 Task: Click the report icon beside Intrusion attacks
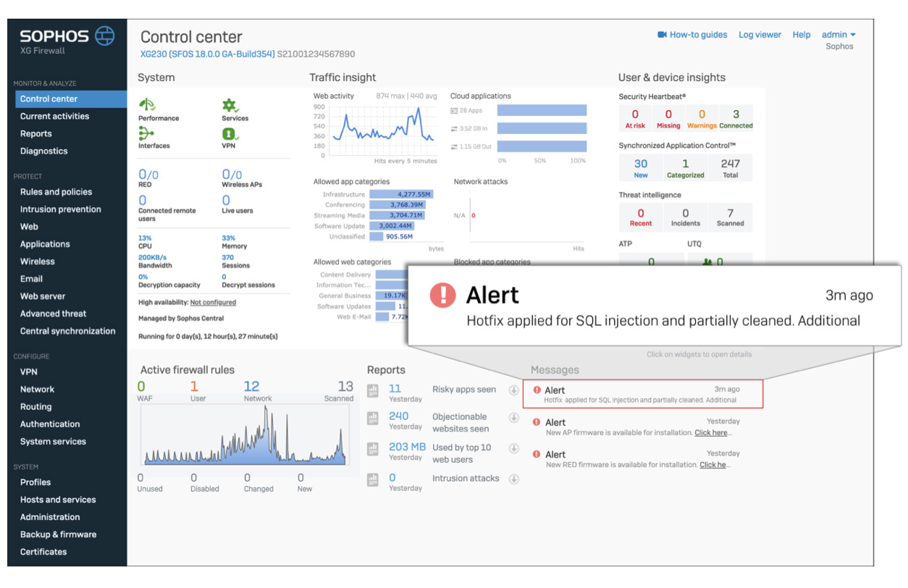373,479
